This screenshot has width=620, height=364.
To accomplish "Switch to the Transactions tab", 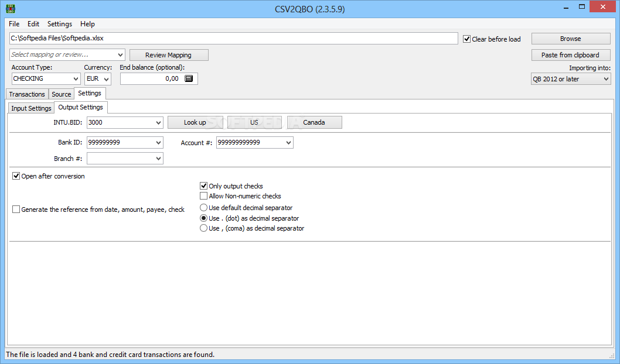I will coord(27,94).
